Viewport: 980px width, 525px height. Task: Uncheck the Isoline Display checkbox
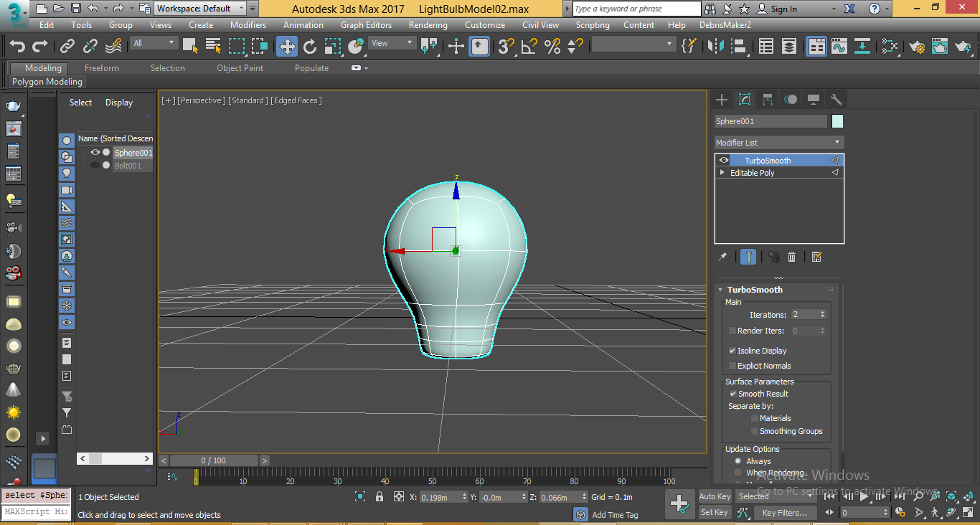pos(732,351)
